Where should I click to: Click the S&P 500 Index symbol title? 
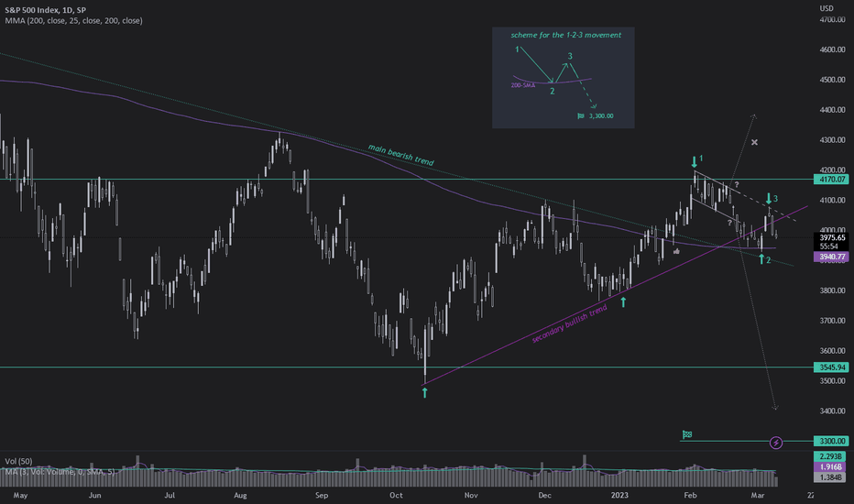click(45, 10)
